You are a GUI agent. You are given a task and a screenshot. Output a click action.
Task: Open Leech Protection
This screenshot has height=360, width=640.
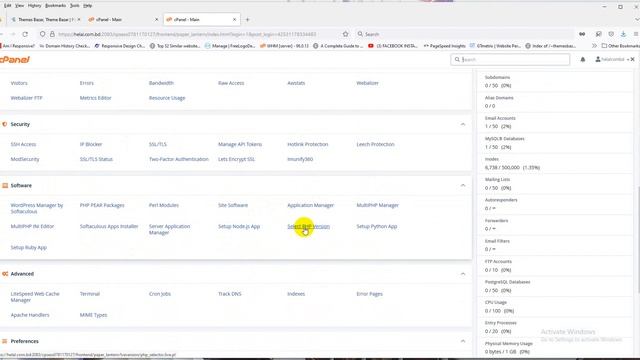click(x=376, y=144)
